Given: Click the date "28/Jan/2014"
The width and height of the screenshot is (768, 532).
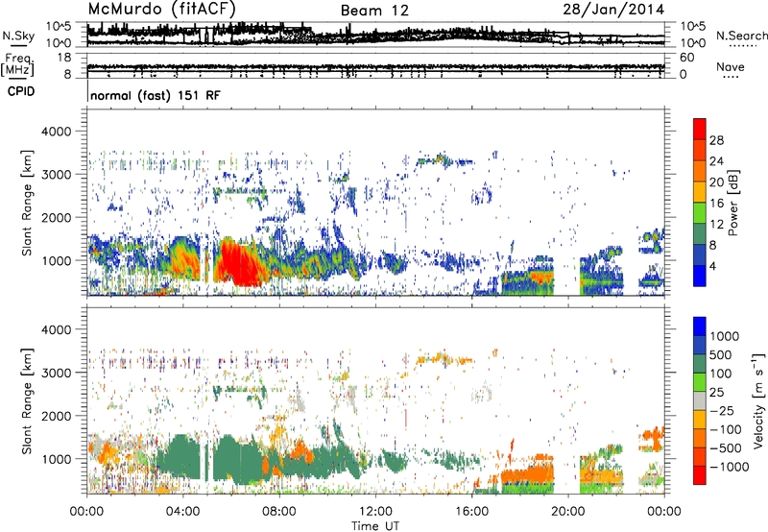Looking at the screenshot, I should pos(613,9).
